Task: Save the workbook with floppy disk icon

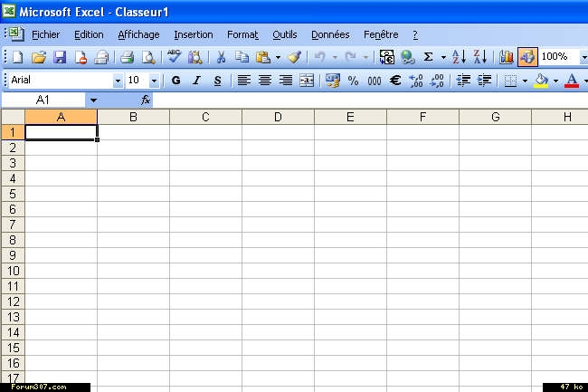Action: pos(60,57)
